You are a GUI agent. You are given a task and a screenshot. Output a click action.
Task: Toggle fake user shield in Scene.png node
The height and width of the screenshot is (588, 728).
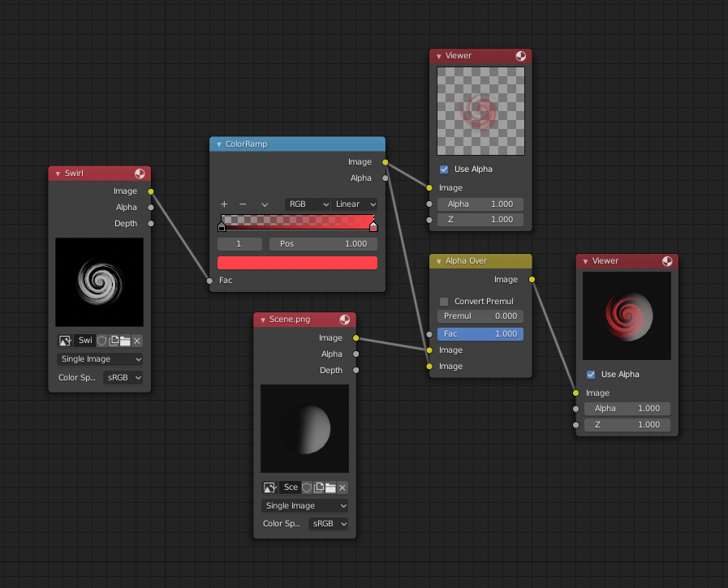coord(307,487)
